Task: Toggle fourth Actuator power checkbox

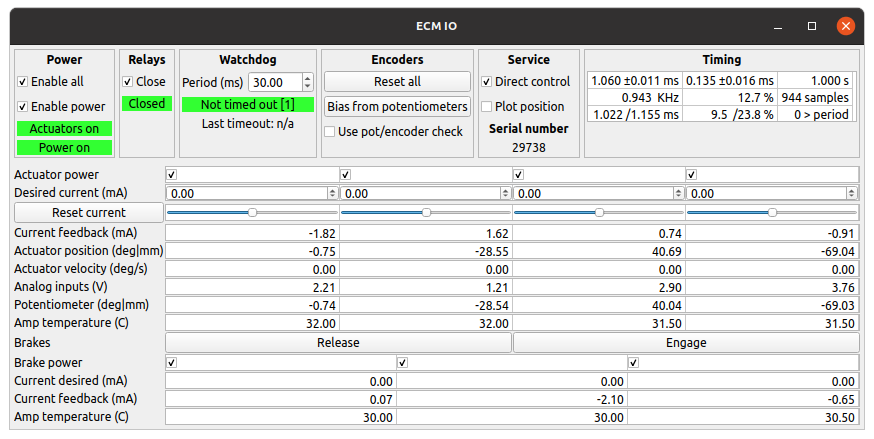Action: (692, 175)
